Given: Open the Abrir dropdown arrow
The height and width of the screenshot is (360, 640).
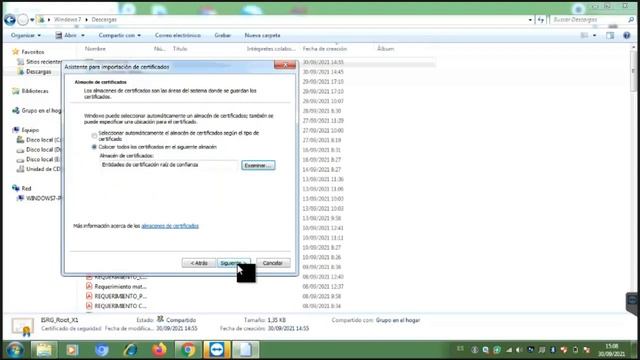Looking at the screenshot, I should click(x=83, y=36).
